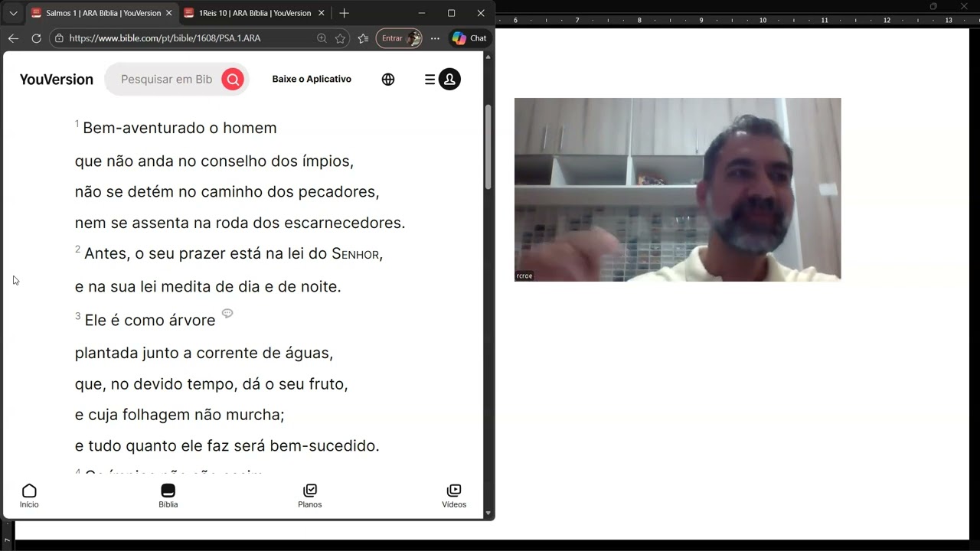The image size is (980, 551).
Task: Switch to the 1Reis 10 browser tab
Action: (254, 13)
